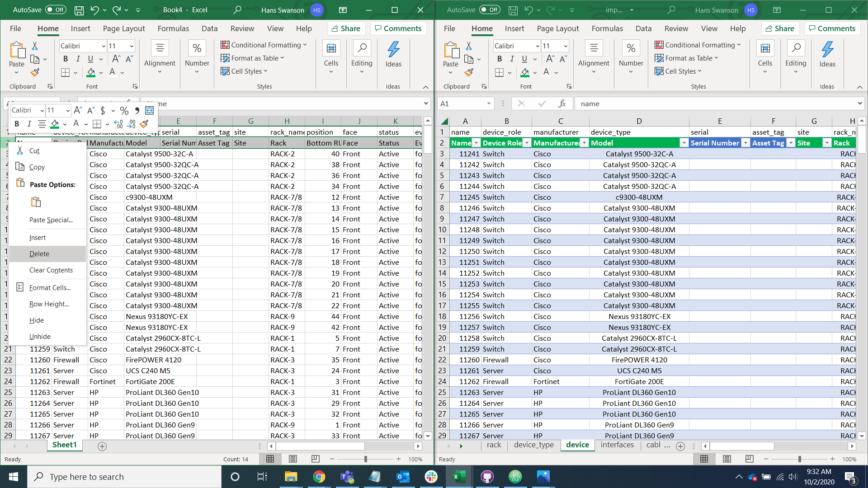Switch to the interfaces sheet tab
Screen dimensions: 868x488
coord(617,445)
